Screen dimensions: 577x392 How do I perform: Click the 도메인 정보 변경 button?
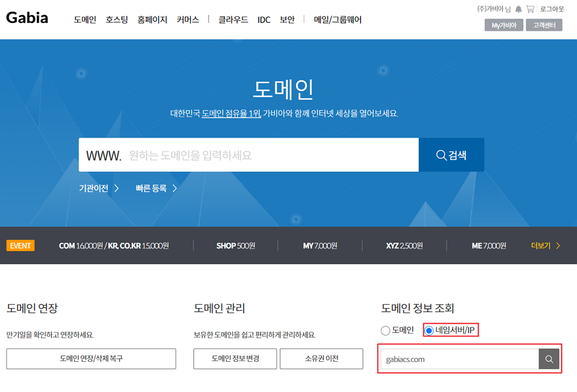click(x=235, y=359)
